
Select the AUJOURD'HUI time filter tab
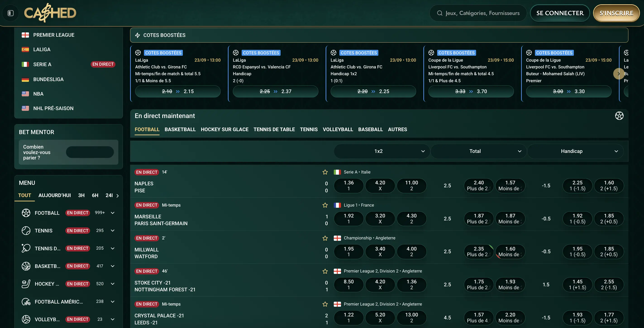(x=55, y=195)
